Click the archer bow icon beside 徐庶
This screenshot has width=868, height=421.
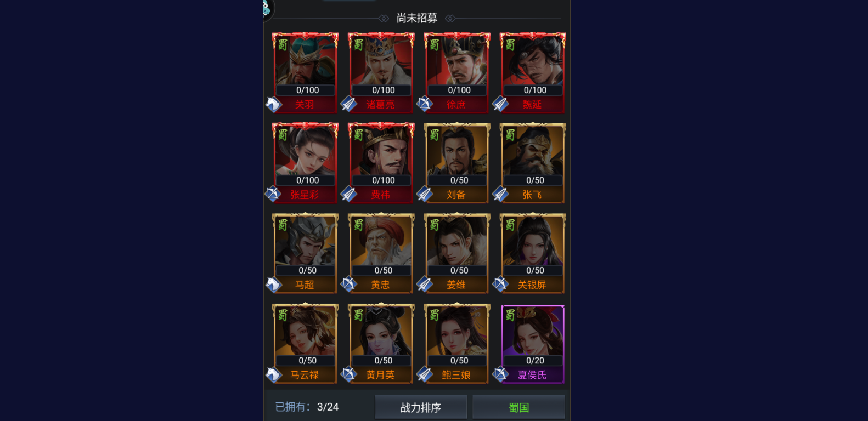click(425, 104)
